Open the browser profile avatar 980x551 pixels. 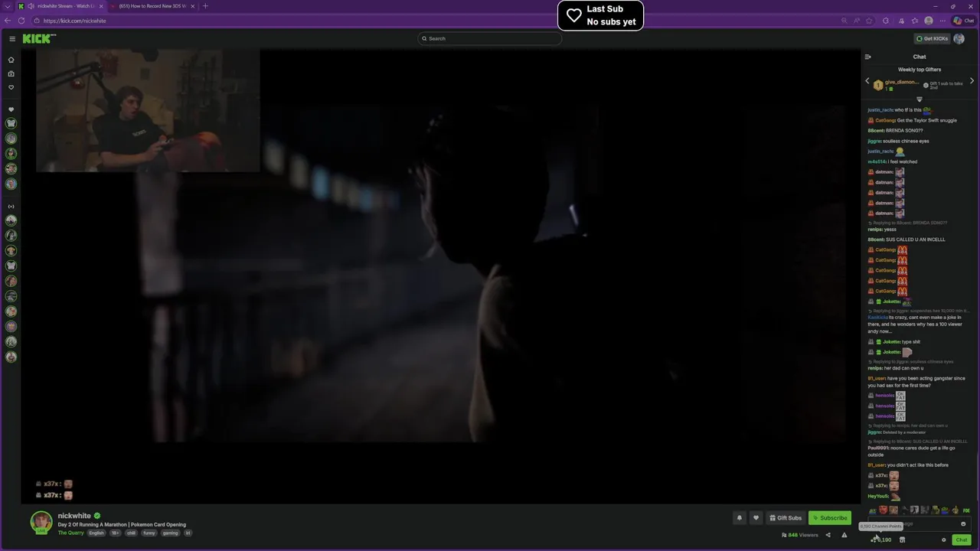pos(929,21)
